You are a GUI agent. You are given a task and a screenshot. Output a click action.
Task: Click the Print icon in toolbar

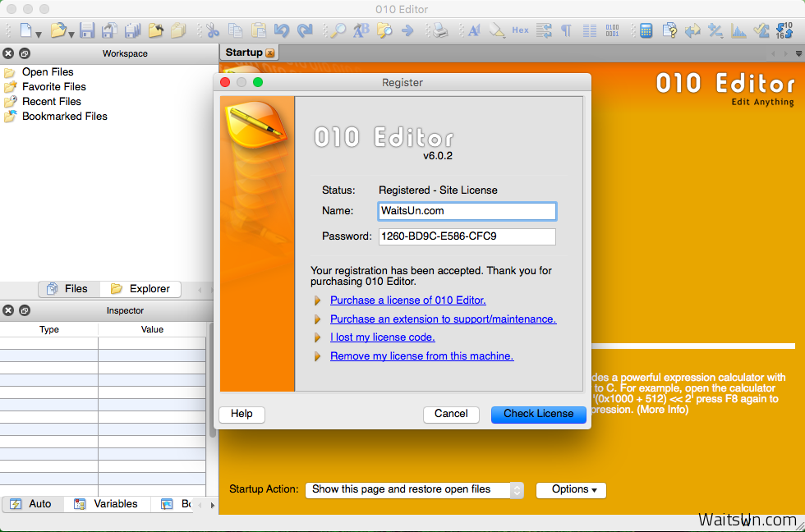point(440,30)
